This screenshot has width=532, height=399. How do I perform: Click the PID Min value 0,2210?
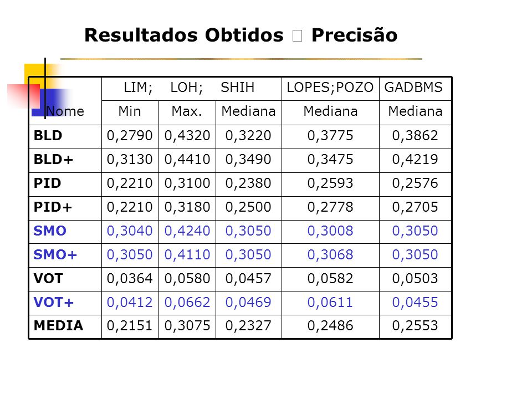pyautogui.click(x=130, y=184)
